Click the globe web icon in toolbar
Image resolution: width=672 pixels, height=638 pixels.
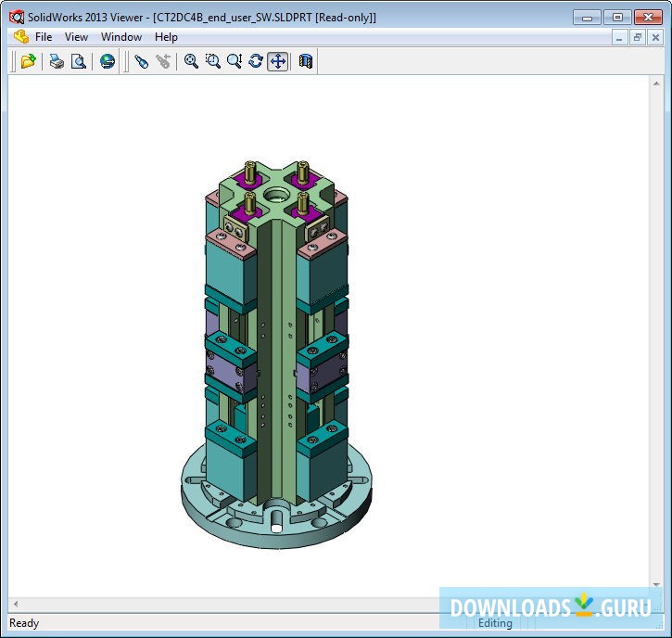tap(108, 61)
